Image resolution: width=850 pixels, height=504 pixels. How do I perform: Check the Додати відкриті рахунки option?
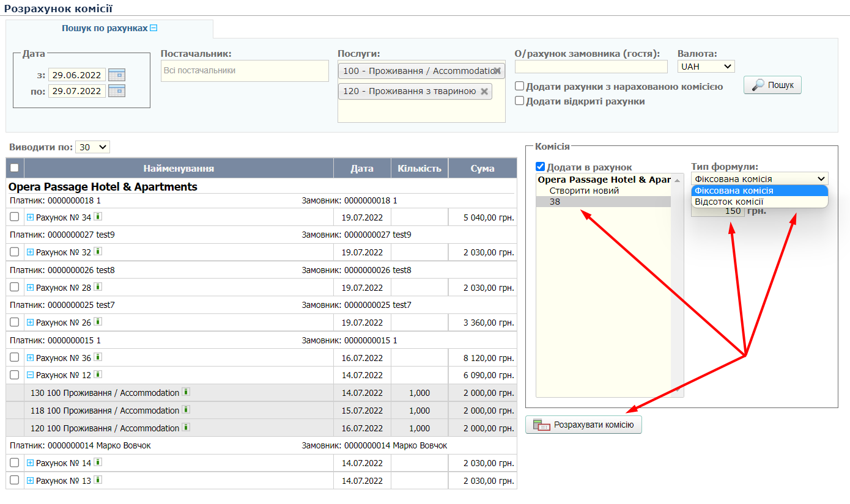click(x=519, y=101)
